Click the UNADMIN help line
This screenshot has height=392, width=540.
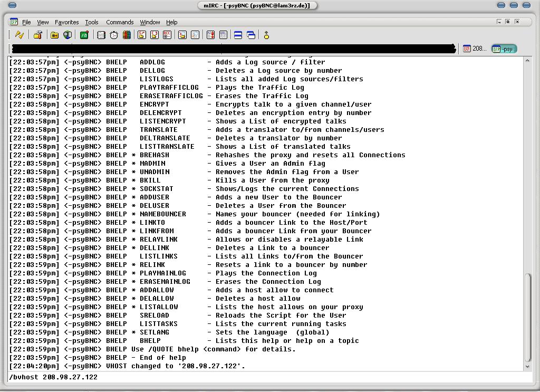(x=184, y=172)
